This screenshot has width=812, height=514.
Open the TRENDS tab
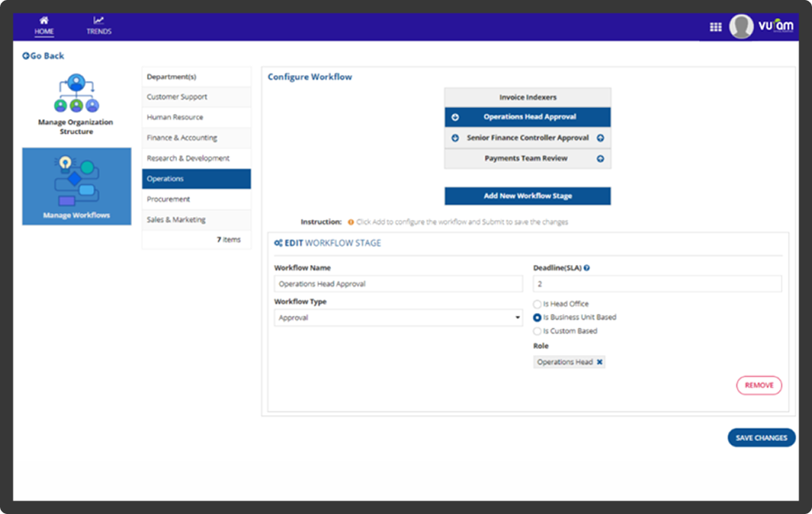tap(98, 26)
